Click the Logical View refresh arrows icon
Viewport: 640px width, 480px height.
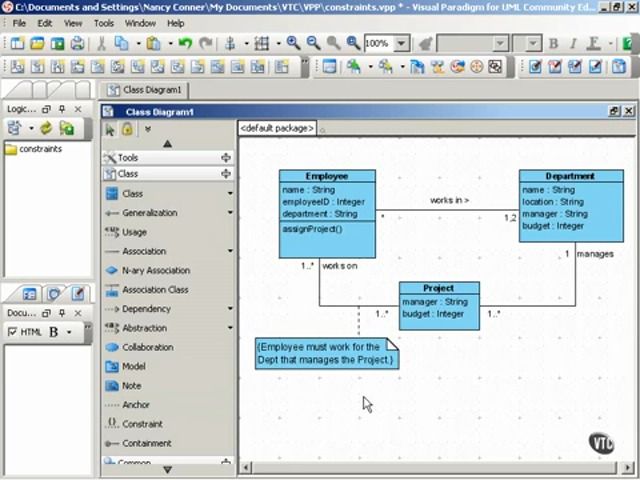(46, 128)
